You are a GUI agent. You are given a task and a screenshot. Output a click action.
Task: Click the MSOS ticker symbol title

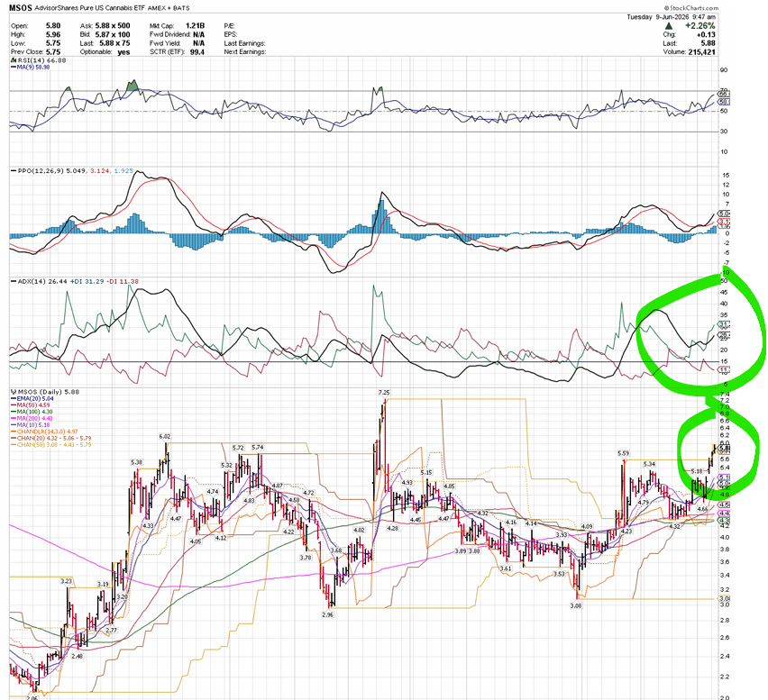click(21, 8)
